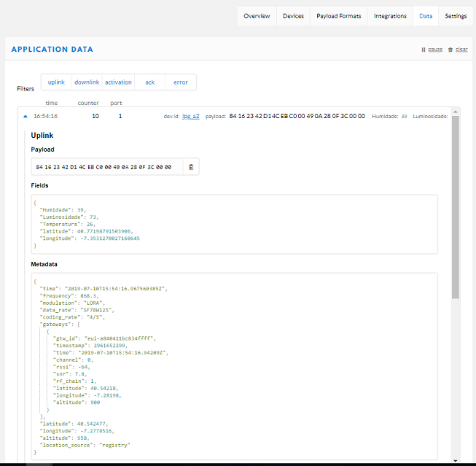Go to the Payload Formats tab
The height and width of the screenshot is (466, 476).
338,16
